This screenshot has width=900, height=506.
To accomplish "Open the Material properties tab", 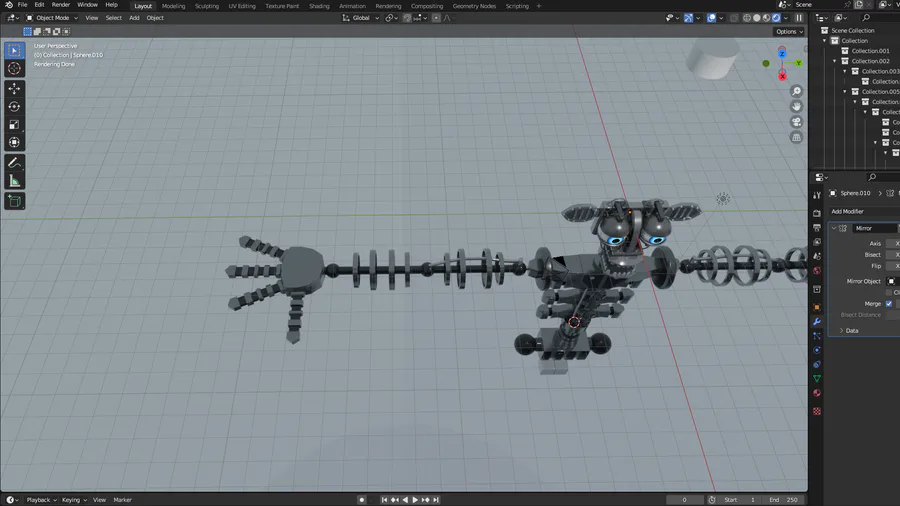I will [x=817, y=394].
